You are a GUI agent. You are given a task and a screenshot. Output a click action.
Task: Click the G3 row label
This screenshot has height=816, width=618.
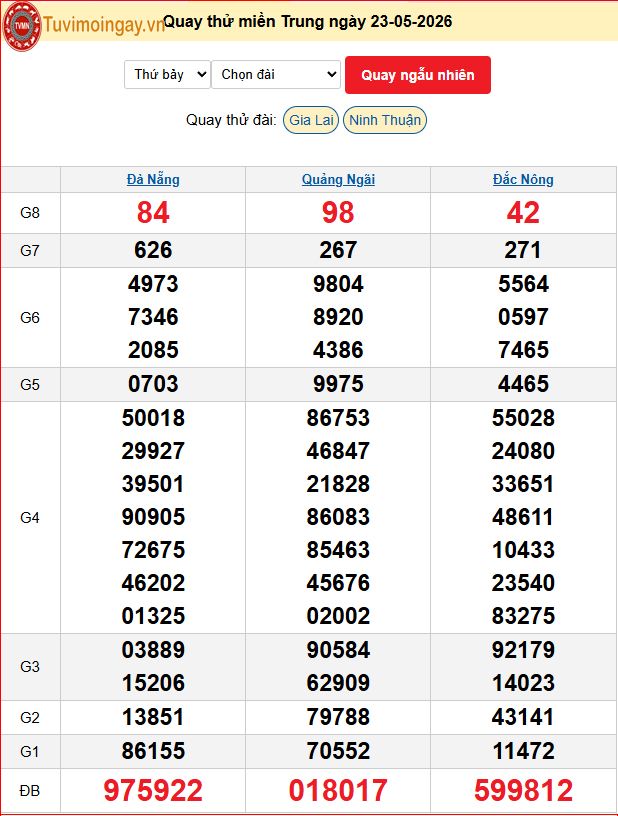pos(30,667)
